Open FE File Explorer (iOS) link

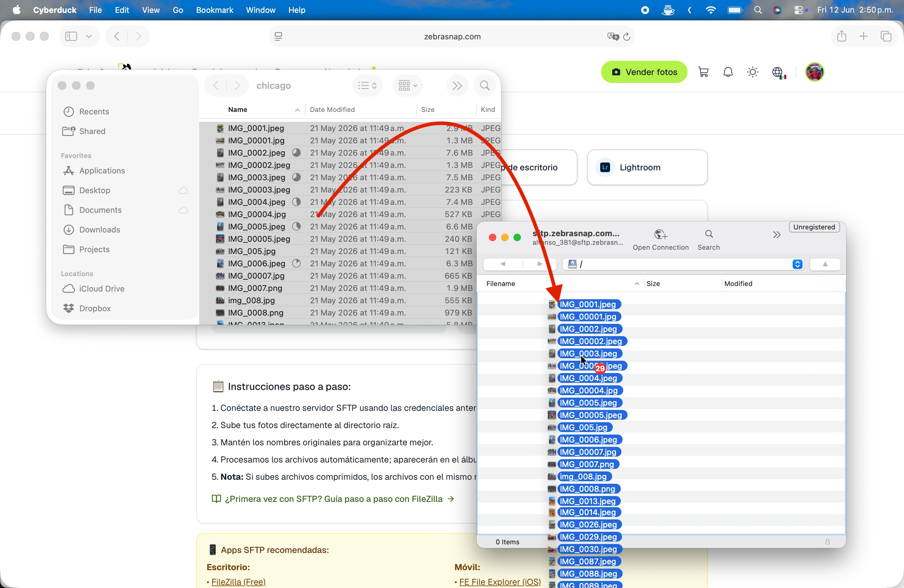(x=500, y=582)
